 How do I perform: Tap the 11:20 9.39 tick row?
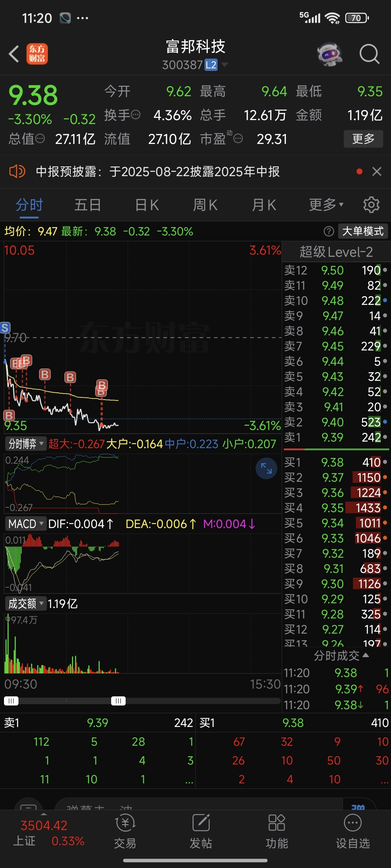(x=336, y=689)
